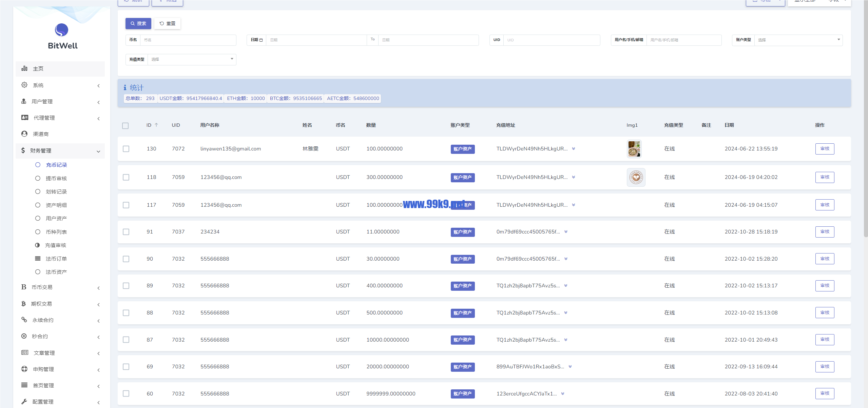
Task: Expand the 代理管理 menu chevron
Action: pyautogui.click(x=99, y=118)
